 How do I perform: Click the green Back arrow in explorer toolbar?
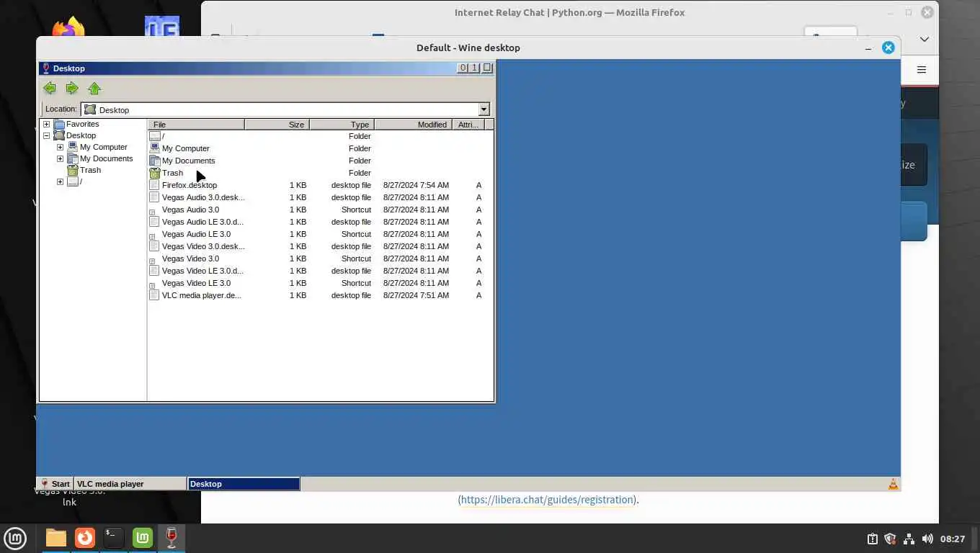click(x=50, y=88)
